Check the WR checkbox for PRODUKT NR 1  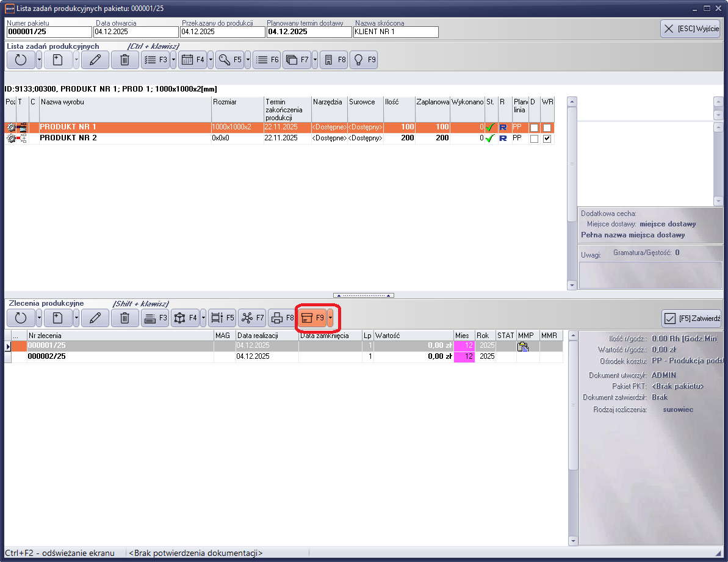pyautogui.click(x=547, y=128)
